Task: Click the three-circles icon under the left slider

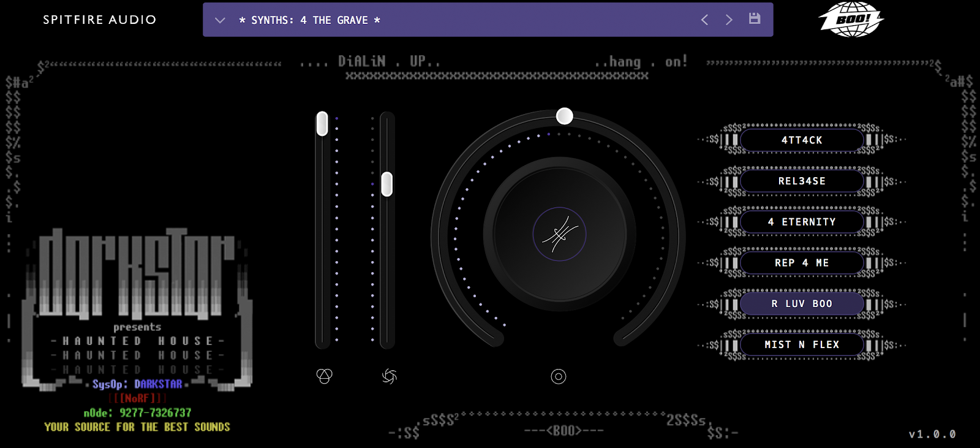Action: tap(324, 376)
